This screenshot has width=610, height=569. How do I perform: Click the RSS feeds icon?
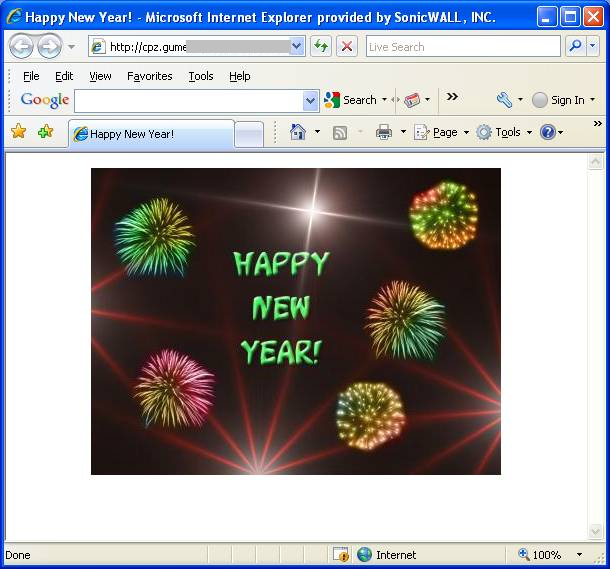[340, 133]
